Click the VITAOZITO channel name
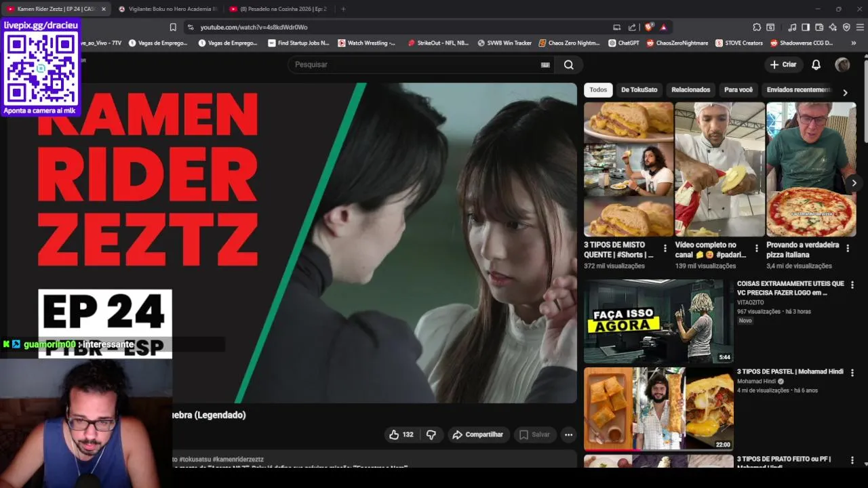 [x=752, y=302]
